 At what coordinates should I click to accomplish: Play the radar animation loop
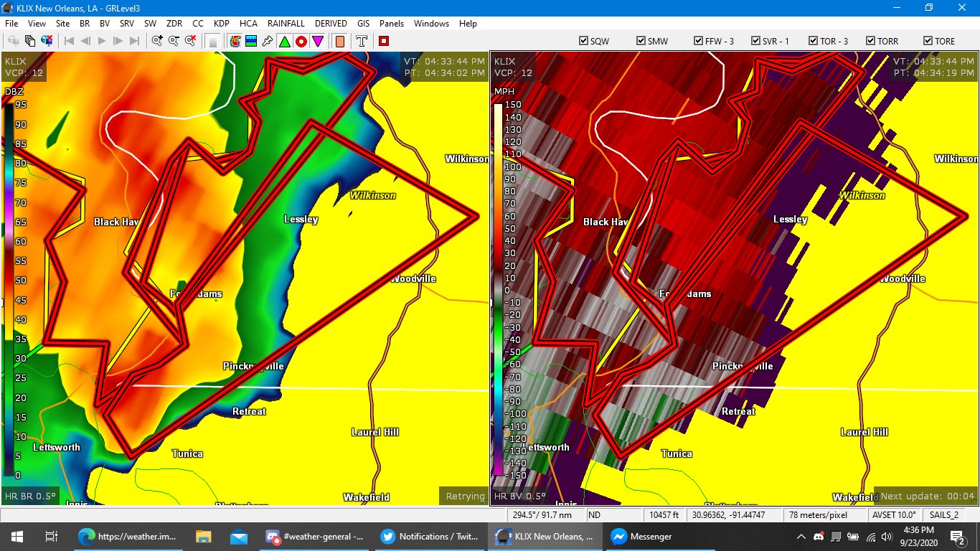point(102,41)
